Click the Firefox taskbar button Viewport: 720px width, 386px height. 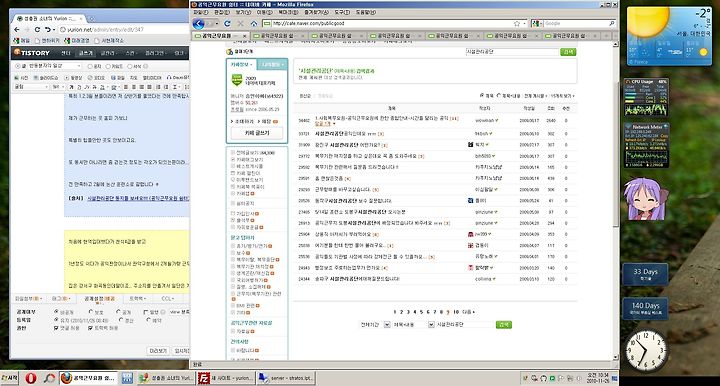89,378
